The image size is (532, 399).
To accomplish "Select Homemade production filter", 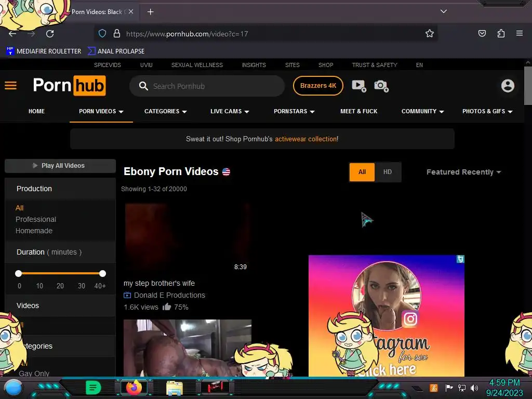I will click(34, 231).
